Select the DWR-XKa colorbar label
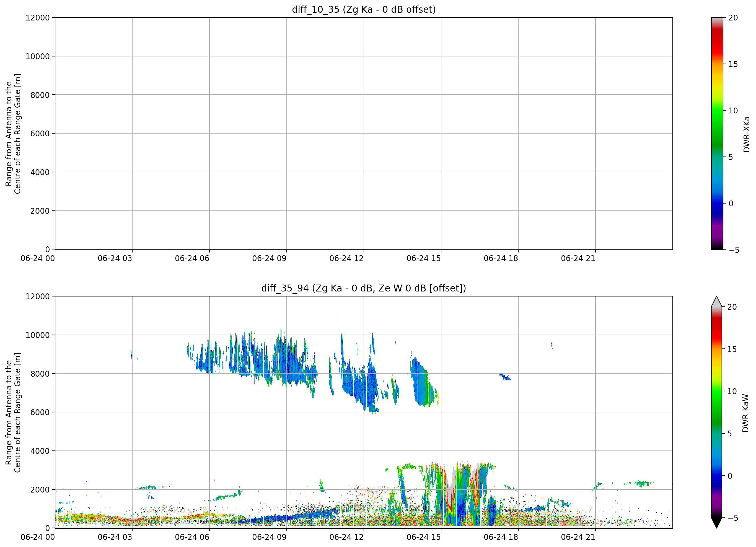 [x=746, y=134]
